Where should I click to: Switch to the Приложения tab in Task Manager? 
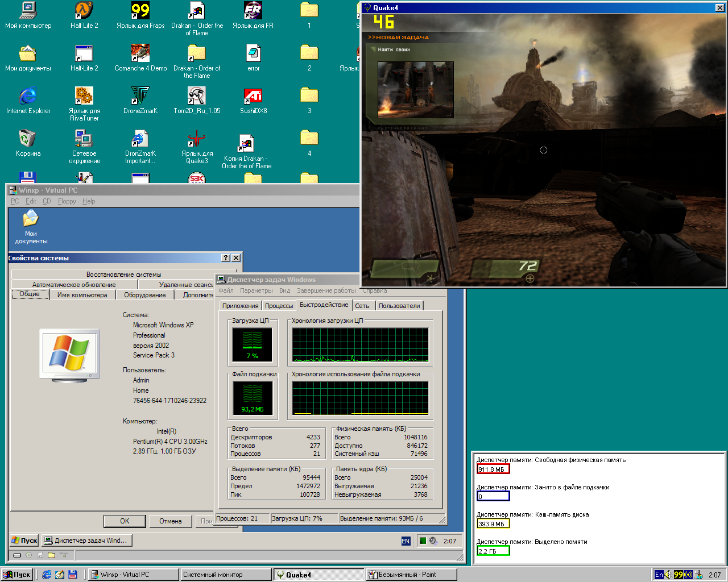pos(241,306)
